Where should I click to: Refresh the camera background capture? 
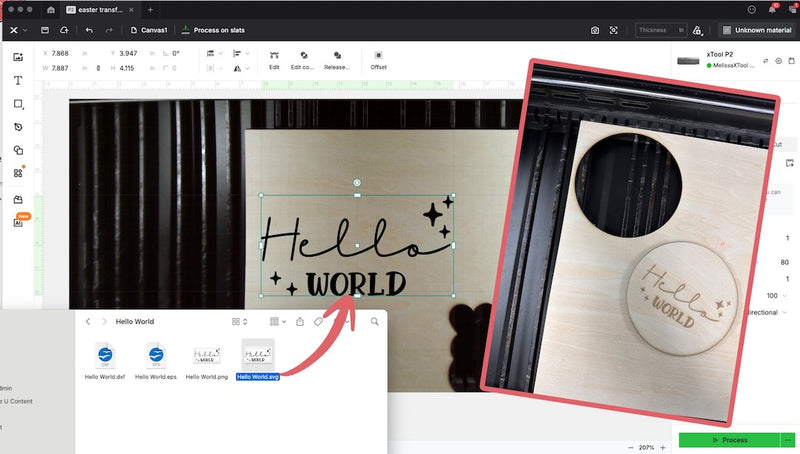[595, 31]
